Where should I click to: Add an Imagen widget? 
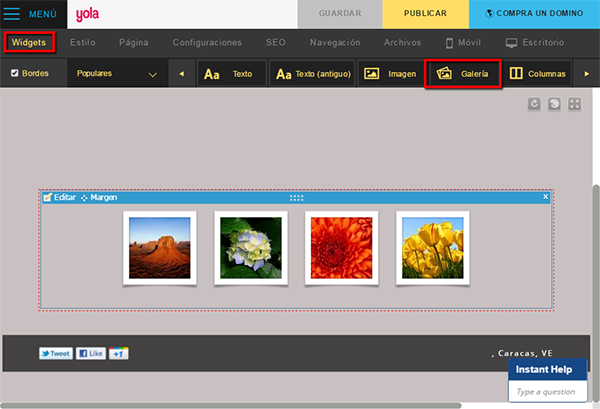point(391,74)
